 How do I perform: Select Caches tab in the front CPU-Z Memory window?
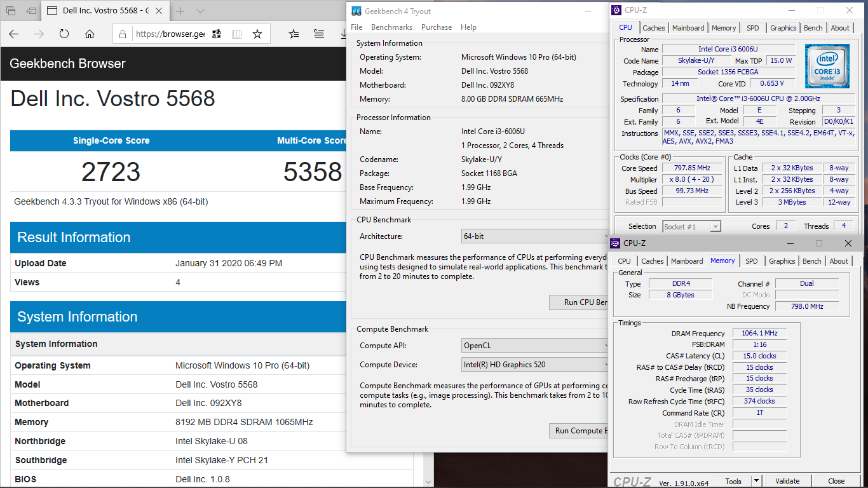(x=652, y=261)
